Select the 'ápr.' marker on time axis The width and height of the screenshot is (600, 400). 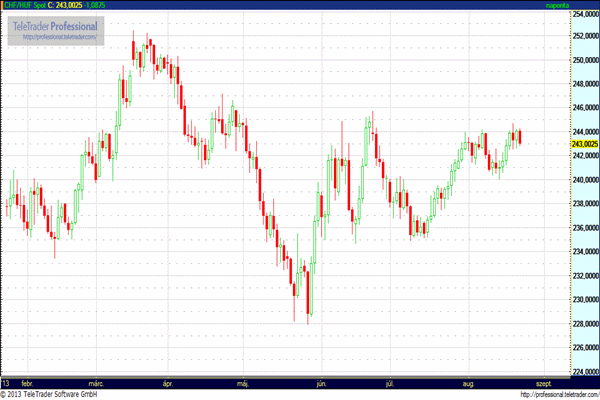[169, 383]
